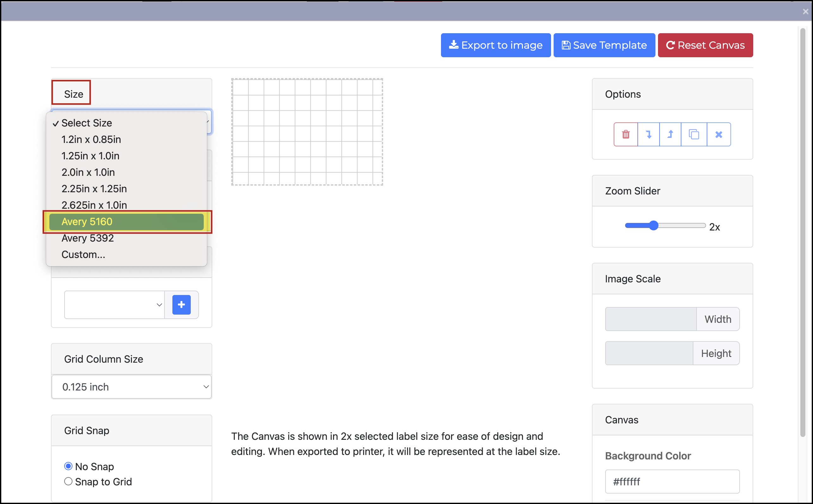Select 2.25in x 1.25in size
Viewport: 813px width, 504px height.
(94, 189)
